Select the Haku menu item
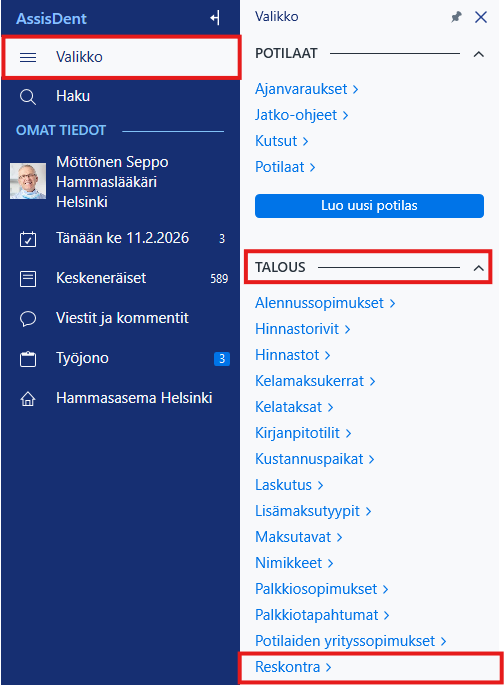 121,97
